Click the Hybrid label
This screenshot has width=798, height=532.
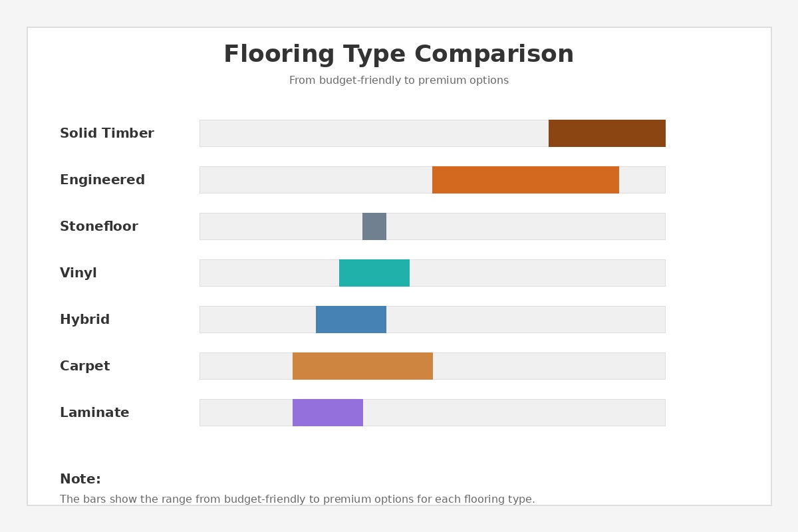(x=85, y=320)
